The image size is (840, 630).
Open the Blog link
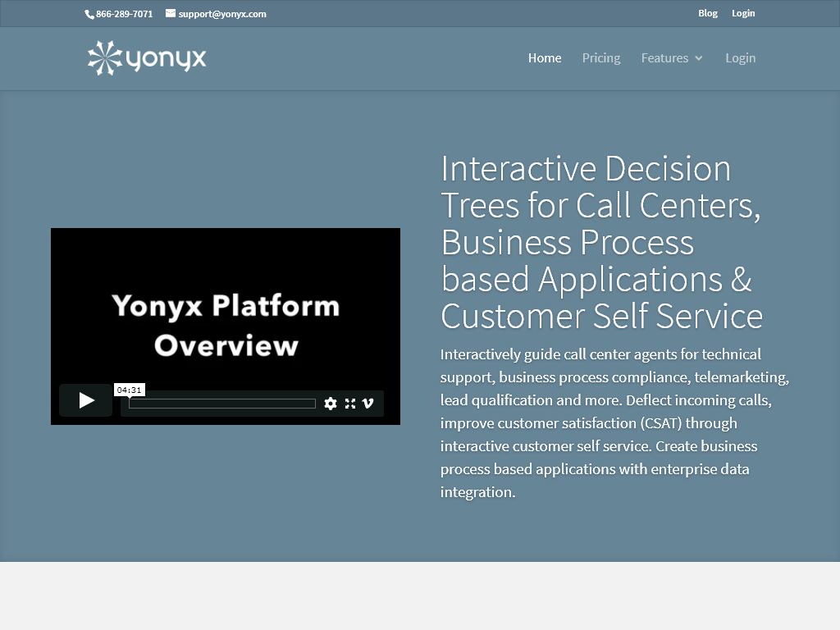[x=707, y=13]
